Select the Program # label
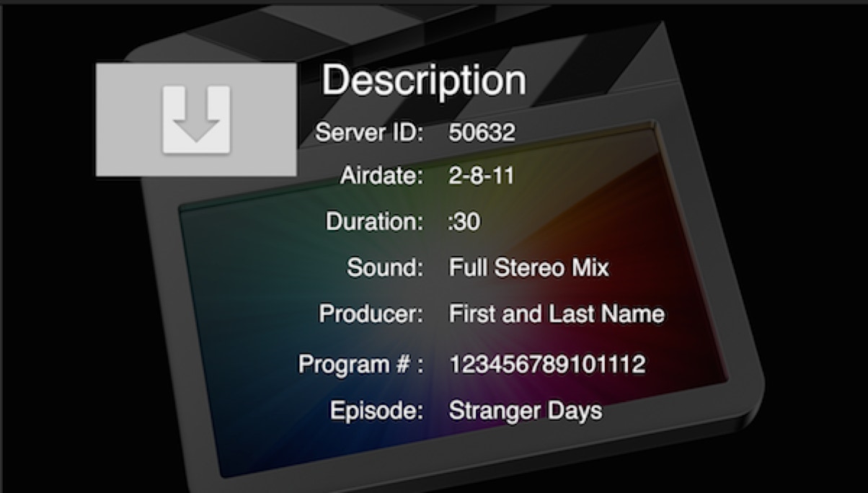The image size is (868, 493). [x=361, y=364]
